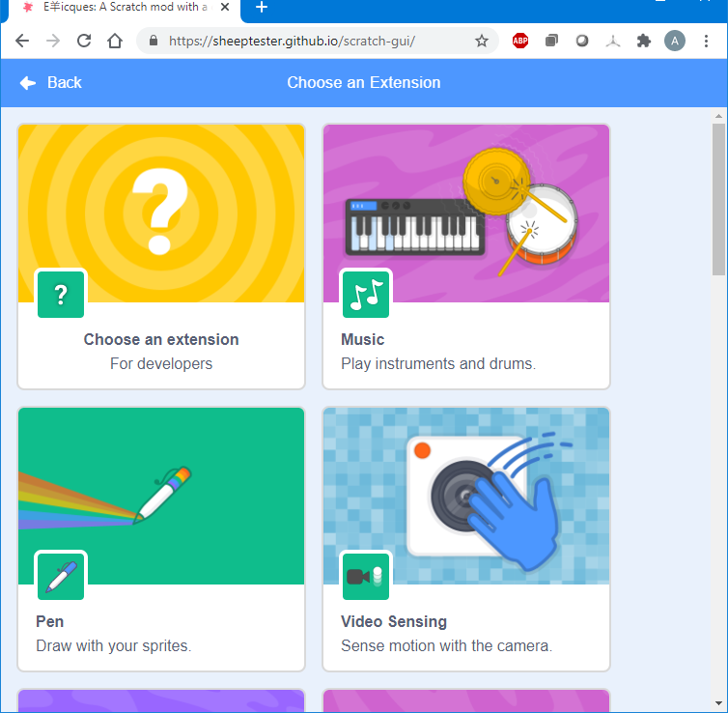Viewport: 728px width, 713px height.
Task: Click the 'For developers' description
Action: point(161,363)
